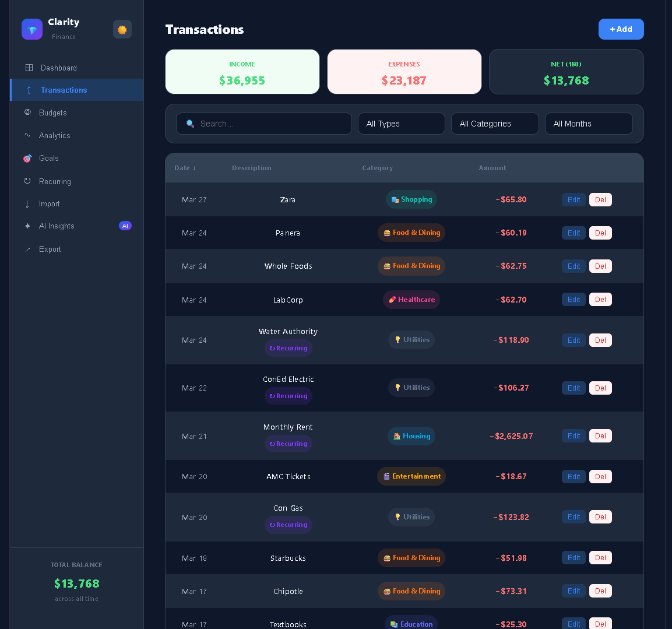The height and width of the screenshot is (629, 672).
Task: Click the Import arrow icon
Action: point(27,203)
